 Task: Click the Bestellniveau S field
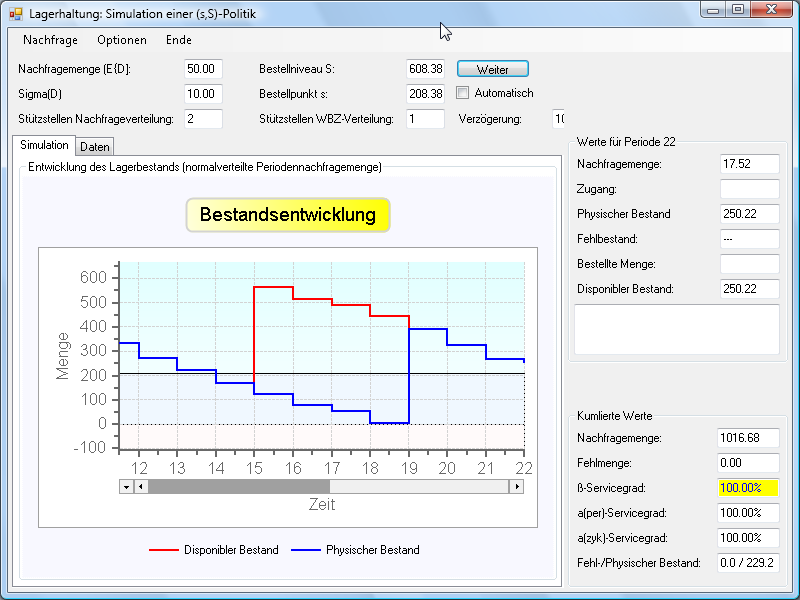coord(425,69)
